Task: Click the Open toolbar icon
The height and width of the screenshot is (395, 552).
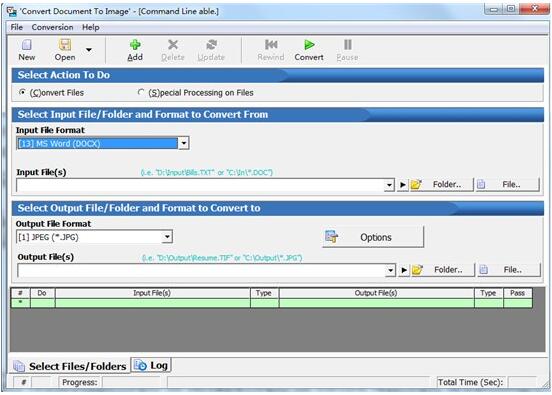Action: (x=65, y=45)
